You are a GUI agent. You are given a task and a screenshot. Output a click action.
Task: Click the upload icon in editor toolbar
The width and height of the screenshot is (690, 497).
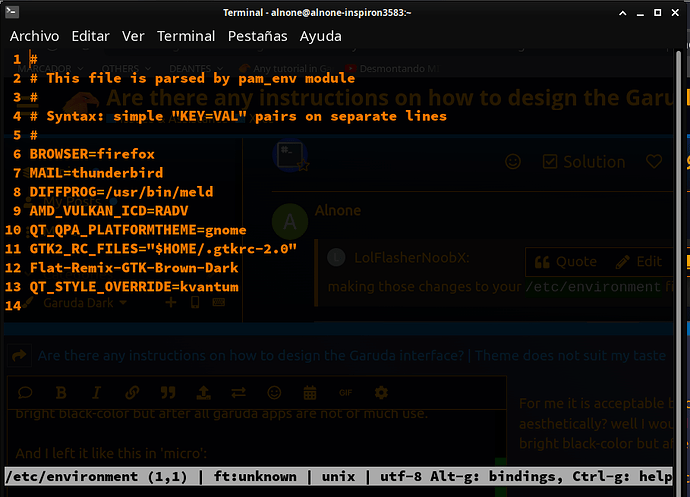click(x=204, y=392)
